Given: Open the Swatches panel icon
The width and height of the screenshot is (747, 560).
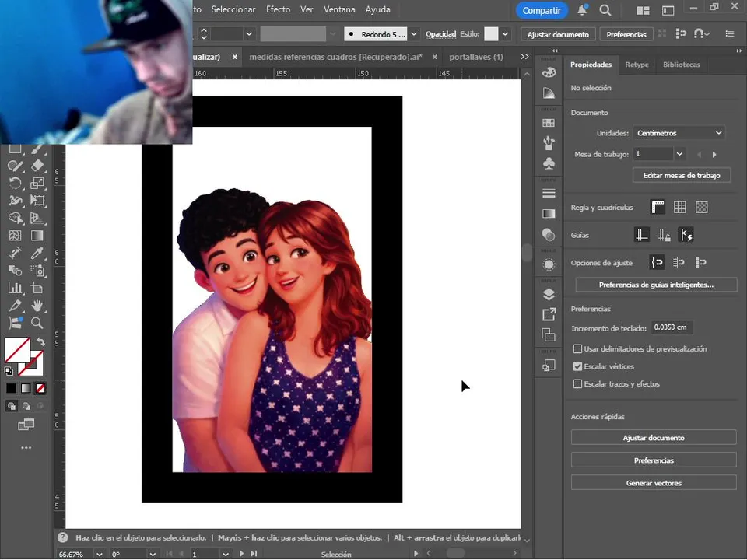Looking at the screenshot, I should (x=549, y=123).
